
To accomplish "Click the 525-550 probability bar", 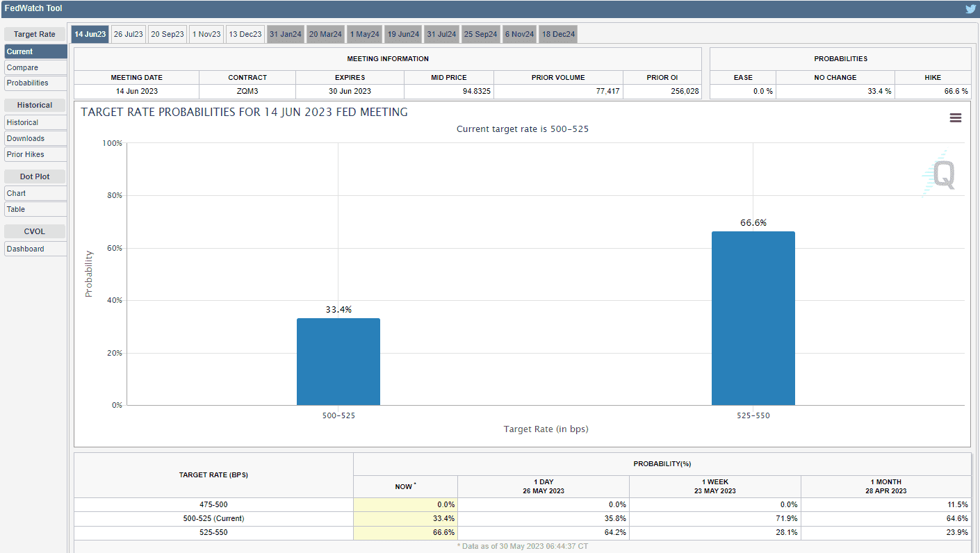I will click(x=753, y=318).
